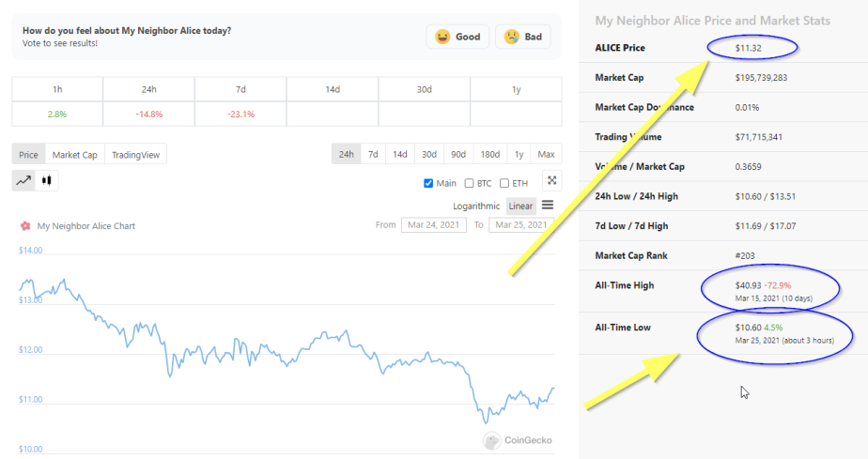The height and width of the screenshot is (459, 868).
Task: Click the ALICE Price value $11.32
Action: pyautogui.click(x=749, y=48)
